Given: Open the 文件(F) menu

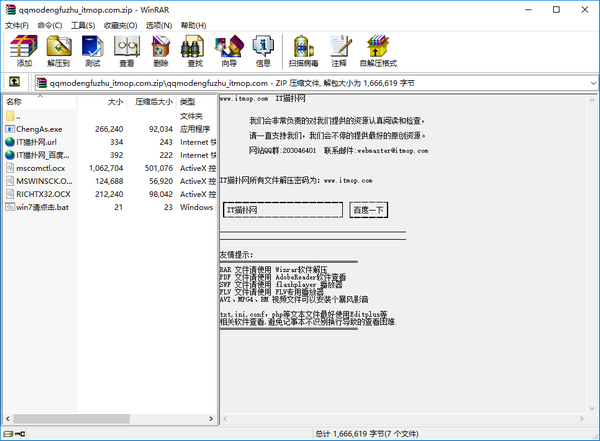Looking at the screenshot, I should [17, 25].
